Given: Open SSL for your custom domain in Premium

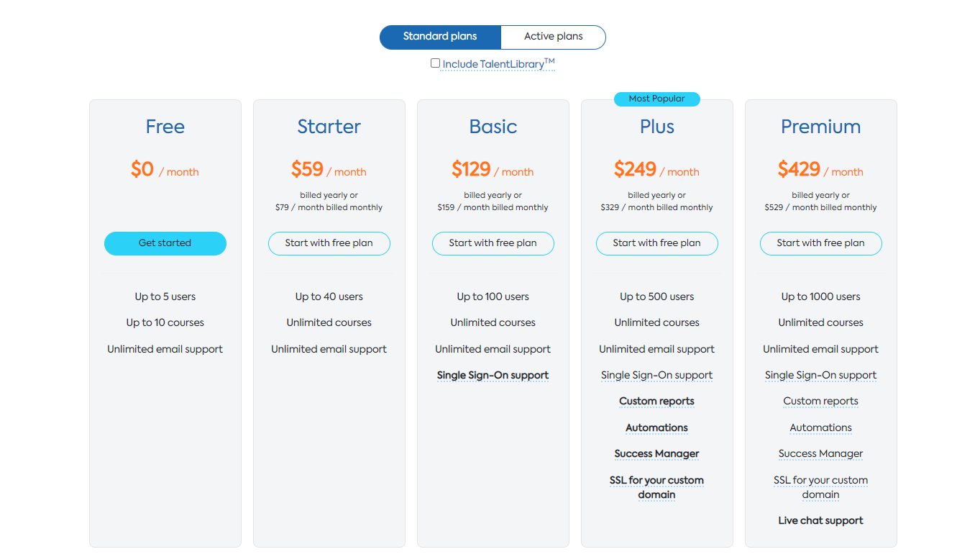Looking at the screenshot, I should 820,487.
